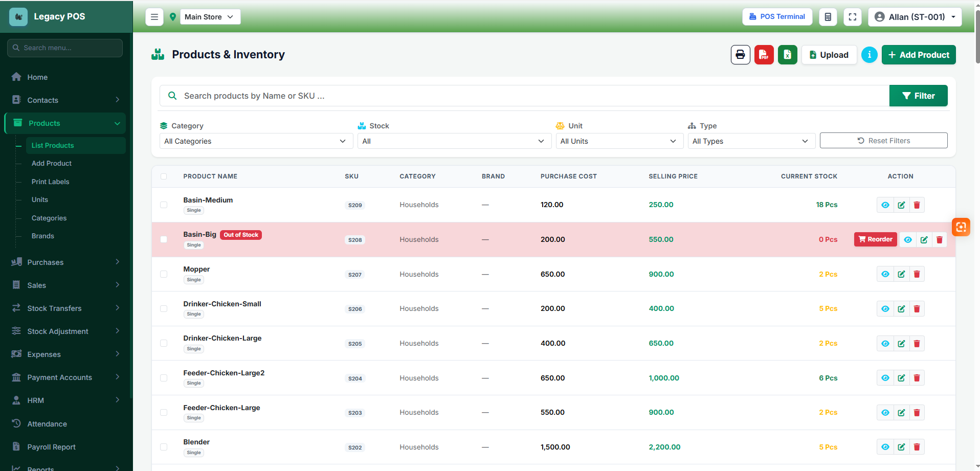980x471 pixels.
Task: Click the print icon button
Action: coord(740,55)
